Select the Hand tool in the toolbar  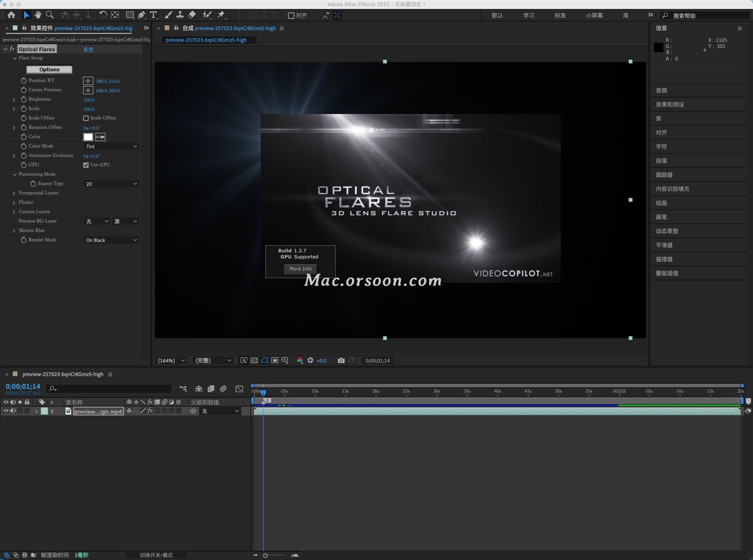[38, 15]
